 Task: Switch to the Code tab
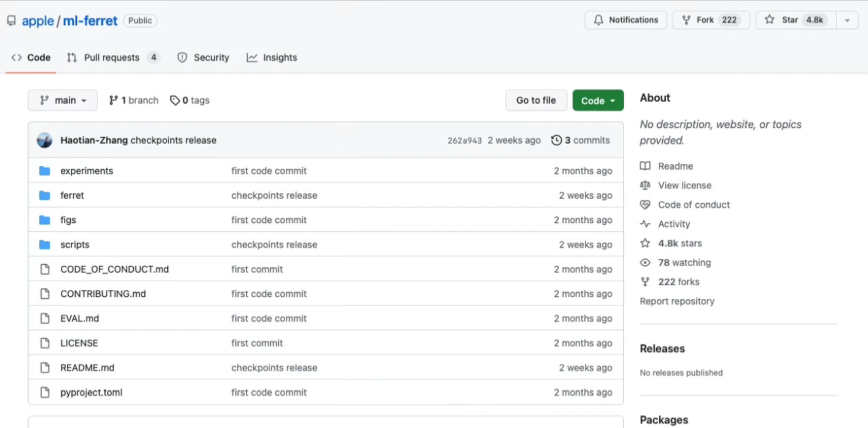point(31,58)
